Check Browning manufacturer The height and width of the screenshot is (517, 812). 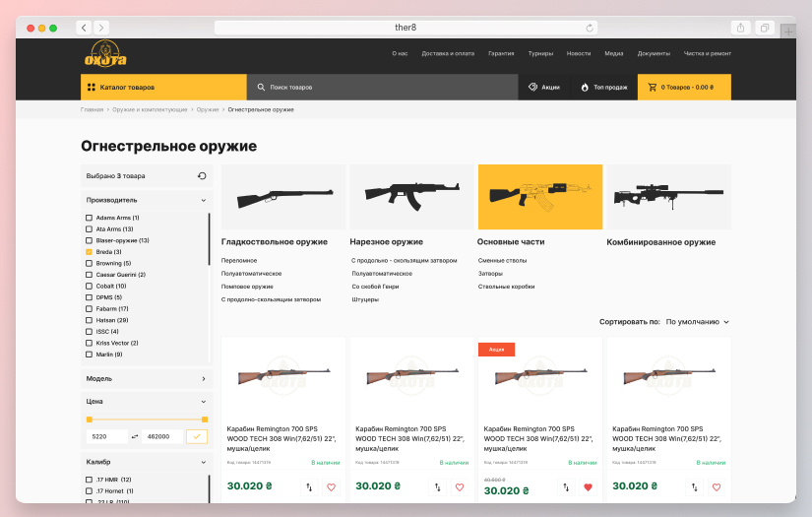point(89,263)
